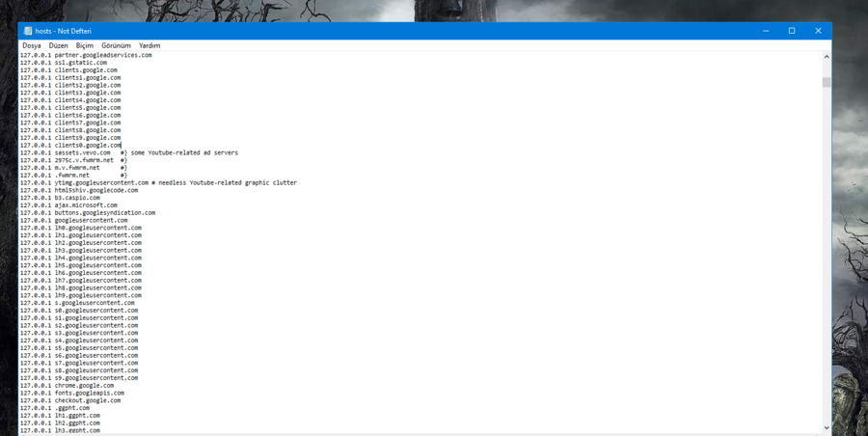Click the line s3.googleusercontent.com
Image resolution: width=868 pixels, height=436 pixels.
tap(79, 333)
